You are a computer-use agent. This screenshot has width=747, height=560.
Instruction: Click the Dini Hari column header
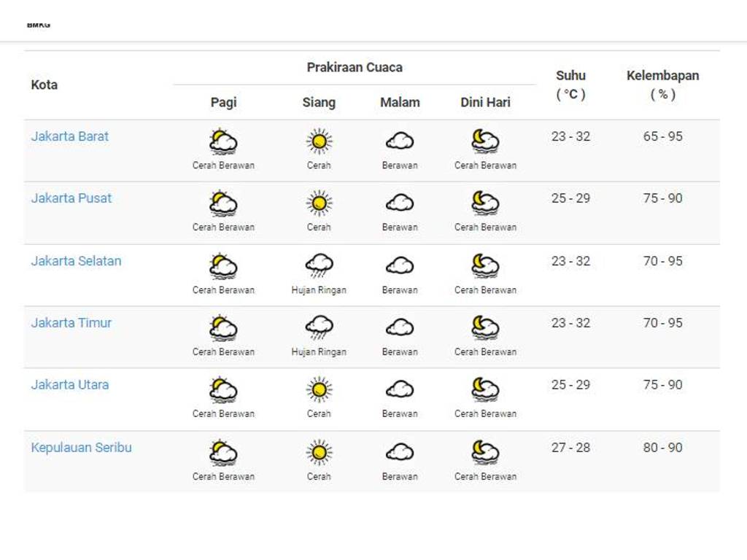485,103
